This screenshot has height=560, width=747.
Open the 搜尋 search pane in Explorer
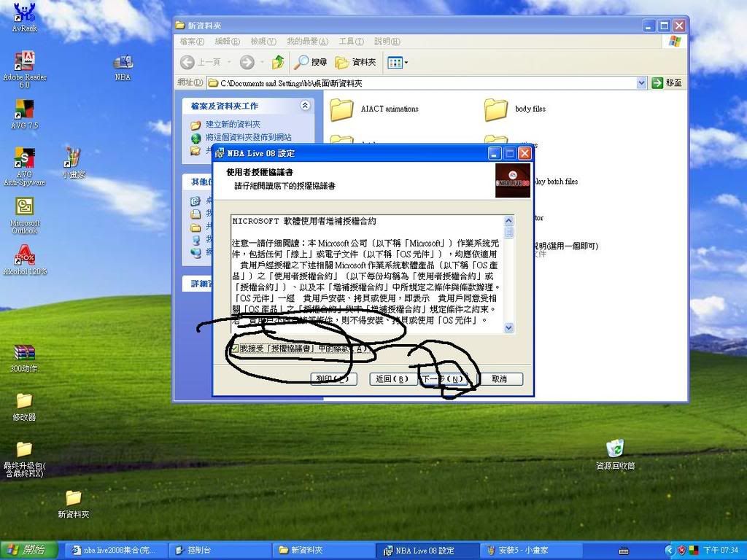[x=311, y=62]
